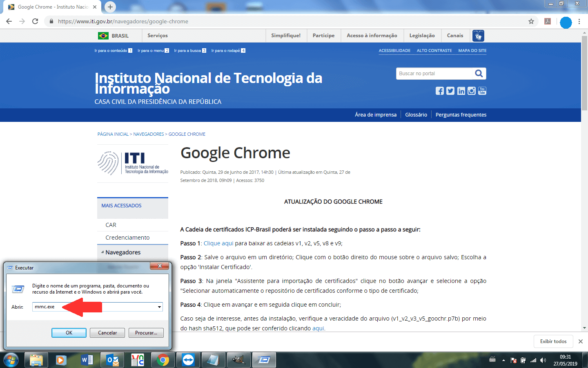Screen dimensions: 588x368
Task: Open the Perguntas frequentes link
Action: (x=461, y=114)
